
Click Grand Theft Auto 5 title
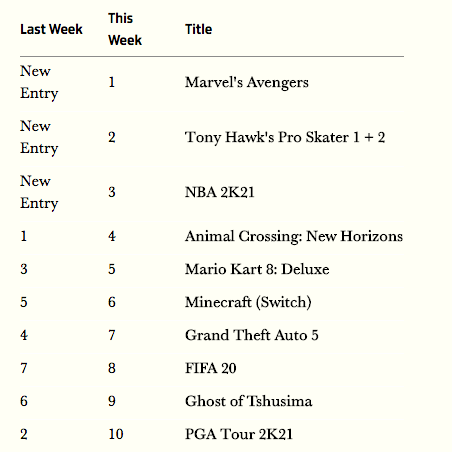[x=252, y=335]
